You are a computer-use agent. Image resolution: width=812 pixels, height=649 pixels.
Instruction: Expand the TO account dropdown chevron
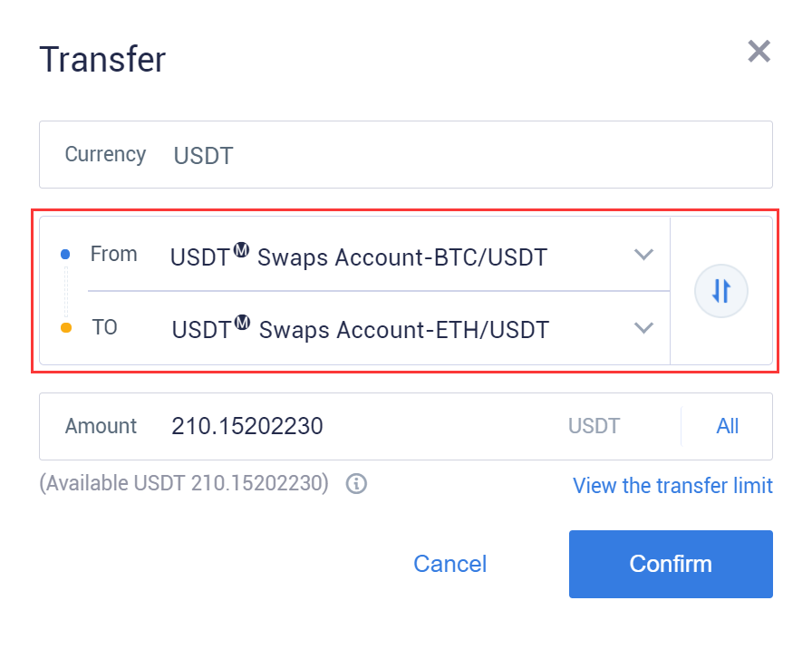643,328
